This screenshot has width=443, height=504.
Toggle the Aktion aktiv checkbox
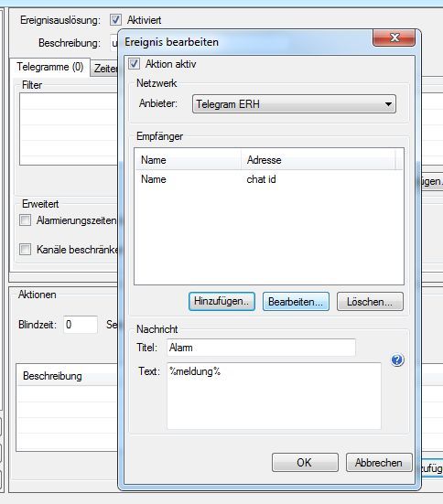tap(134, 64)
